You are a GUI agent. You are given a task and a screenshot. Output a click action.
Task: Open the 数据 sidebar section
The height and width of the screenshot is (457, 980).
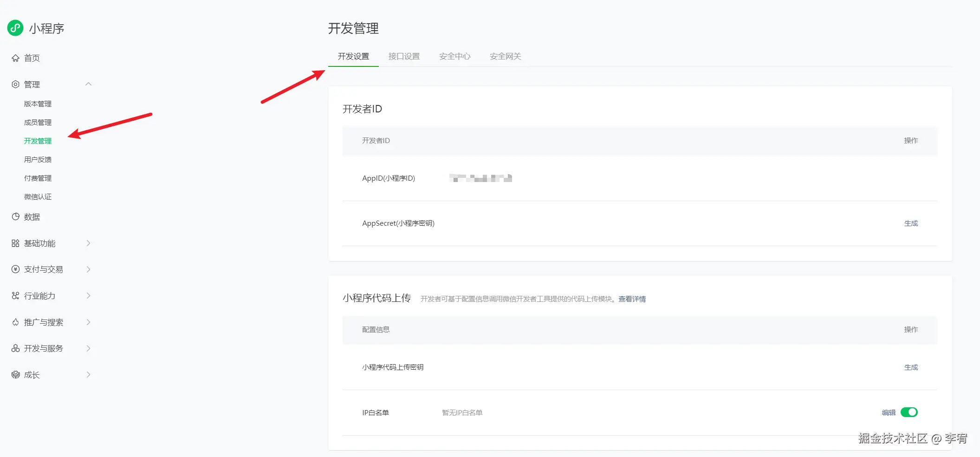(32, 217)
